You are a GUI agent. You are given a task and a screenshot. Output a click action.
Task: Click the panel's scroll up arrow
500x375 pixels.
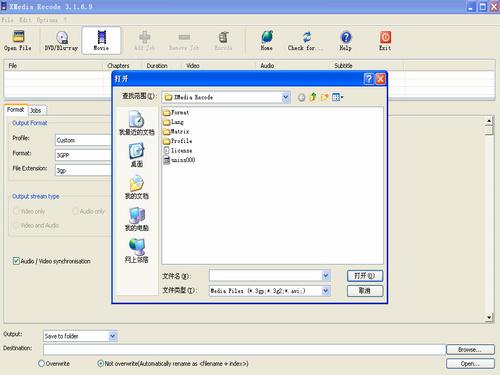[x=489, y=121]
